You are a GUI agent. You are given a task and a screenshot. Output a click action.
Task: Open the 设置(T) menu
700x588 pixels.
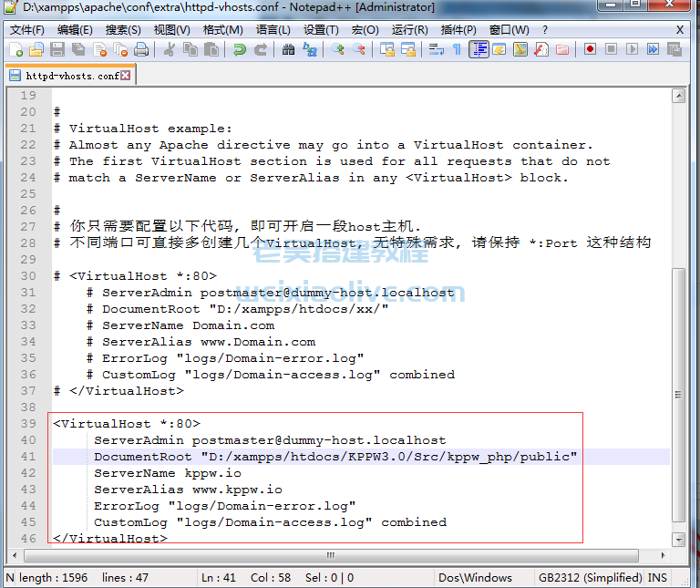tap(321, 30)
